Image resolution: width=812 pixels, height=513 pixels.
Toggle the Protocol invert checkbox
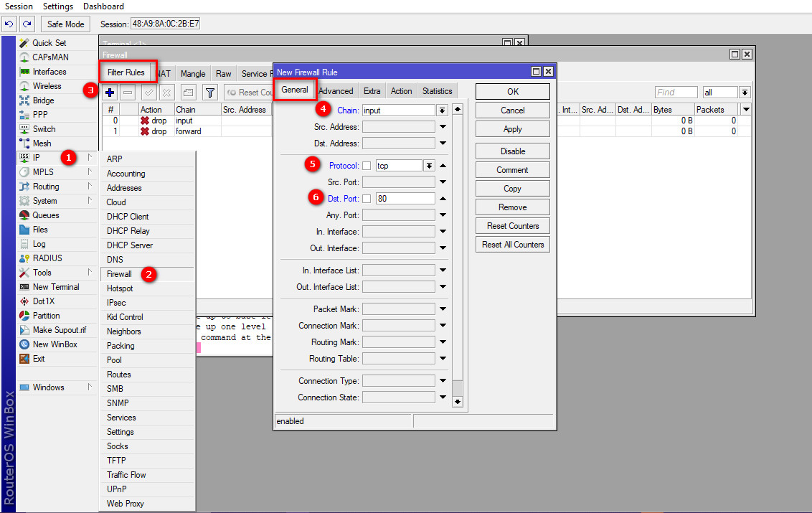tap(367, 166)
